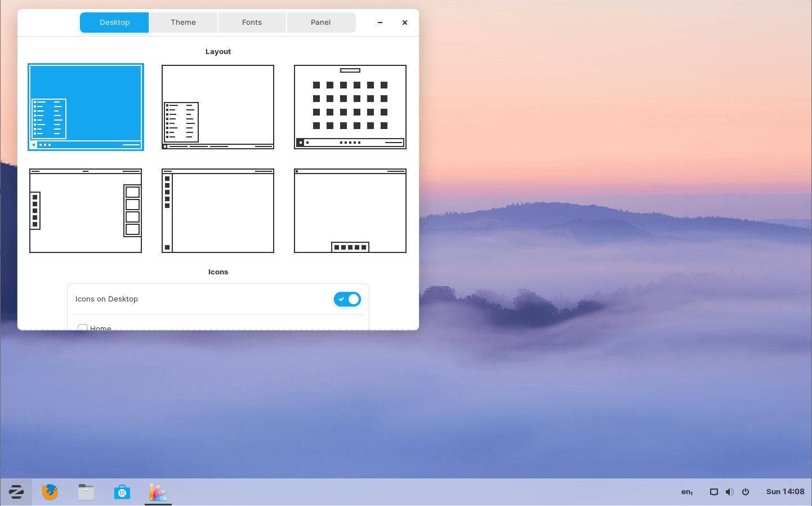Select the layout with thin left vertical dock
This screenshot has width=812, height=506.
click(218, 211)
